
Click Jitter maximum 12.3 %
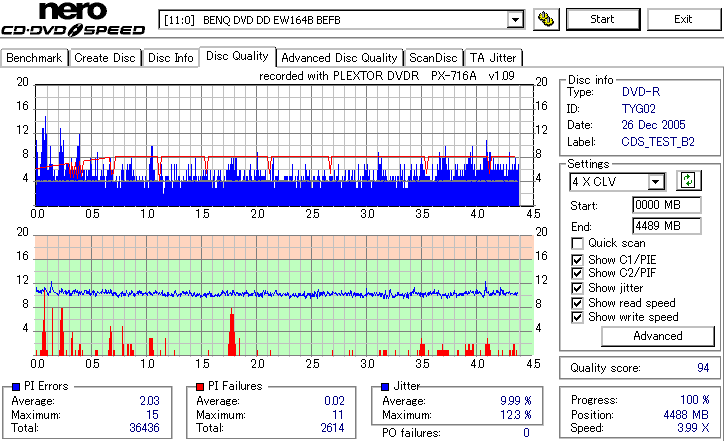pyautogui.click(x=516, y=415)
